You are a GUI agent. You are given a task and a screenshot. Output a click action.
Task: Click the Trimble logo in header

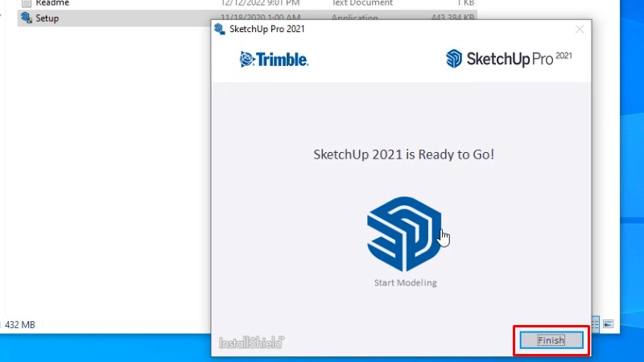[x=274, y=60]
